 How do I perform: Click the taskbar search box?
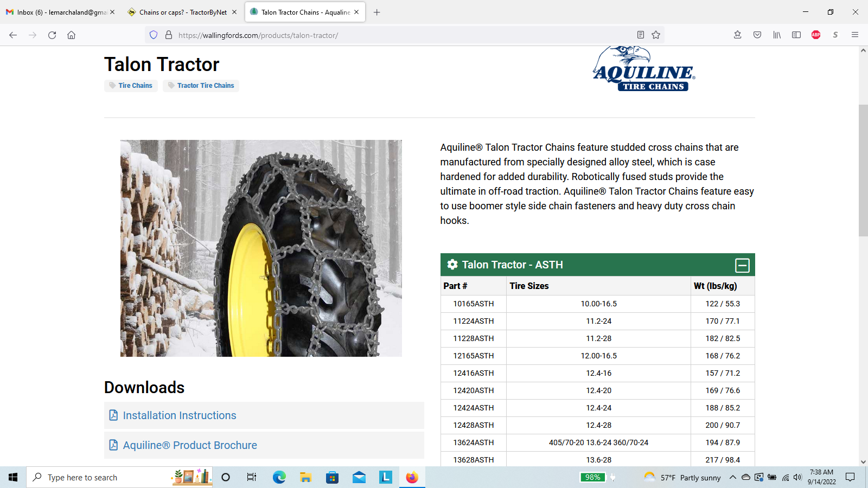[119, 477]
